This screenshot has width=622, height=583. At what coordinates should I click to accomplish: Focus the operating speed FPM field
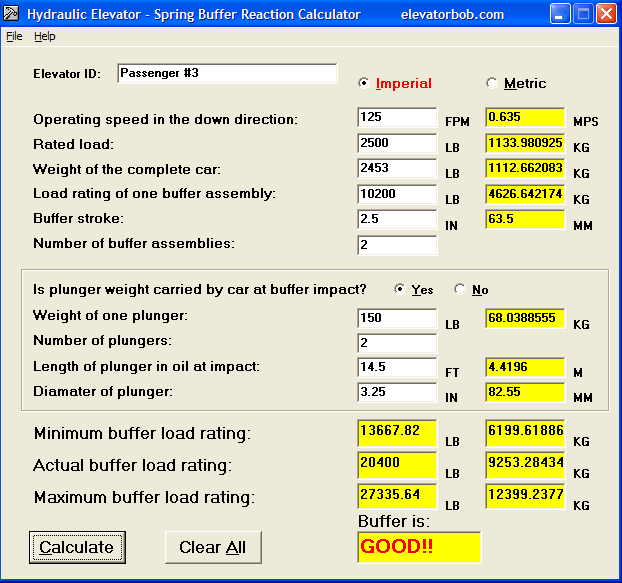click(x=397, y=117)
